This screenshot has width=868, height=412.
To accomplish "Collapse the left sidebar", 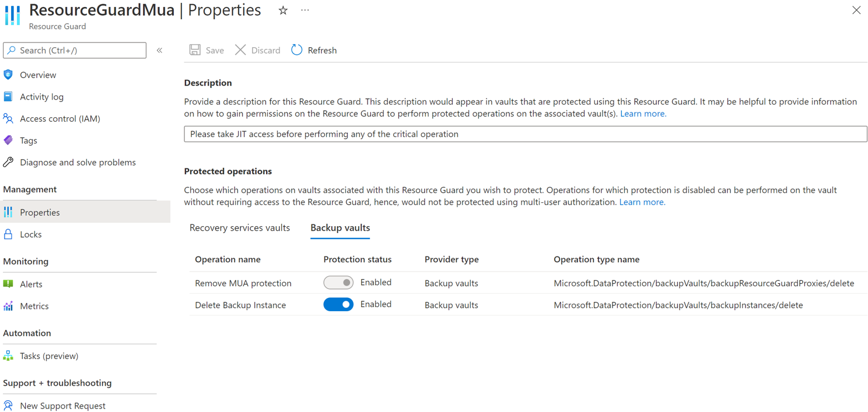I will pos(159,50).
